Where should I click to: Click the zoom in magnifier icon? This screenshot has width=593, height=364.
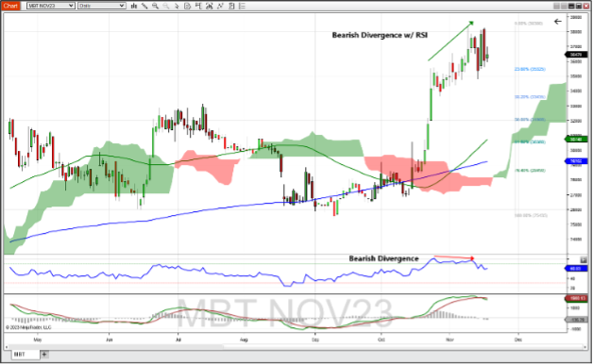click(x=155, y=6)
